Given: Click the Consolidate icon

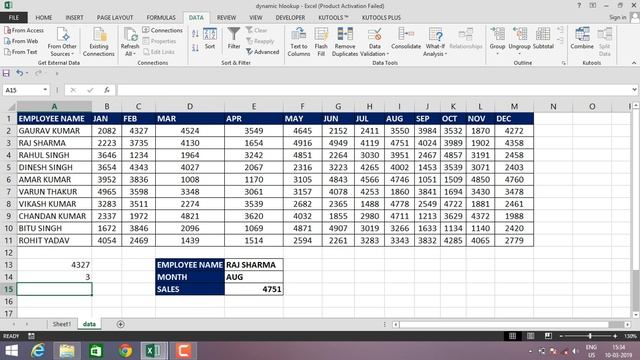Looking at the screenshot, I should (406, 33).
